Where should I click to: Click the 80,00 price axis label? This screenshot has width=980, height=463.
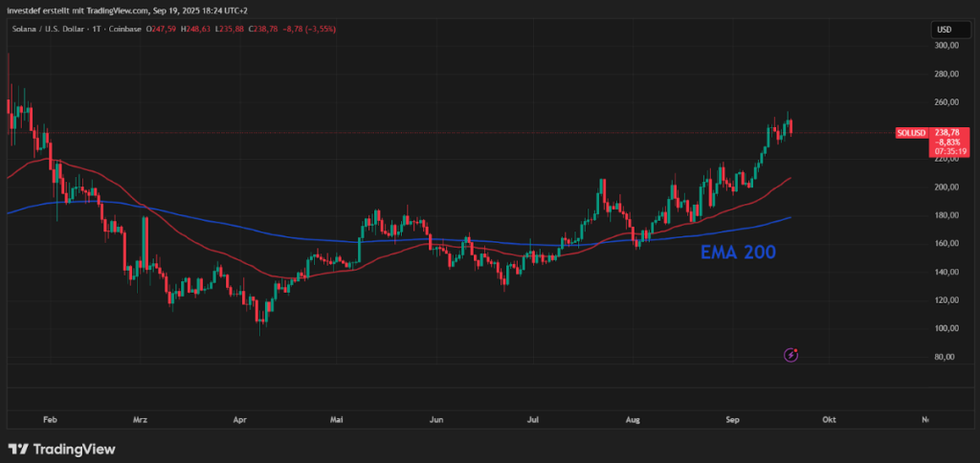pos(946,358)
